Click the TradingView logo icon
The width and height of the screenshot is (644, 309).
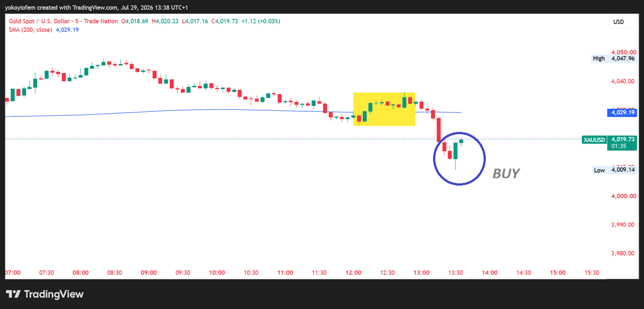click(x=13, y=294)
